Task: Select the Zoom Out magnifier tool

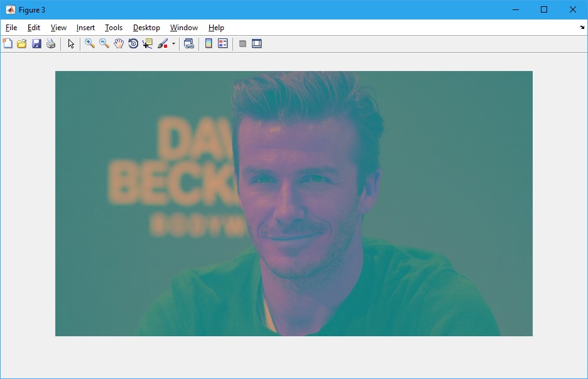Action: pyautogui.click(x=104, y=44)
